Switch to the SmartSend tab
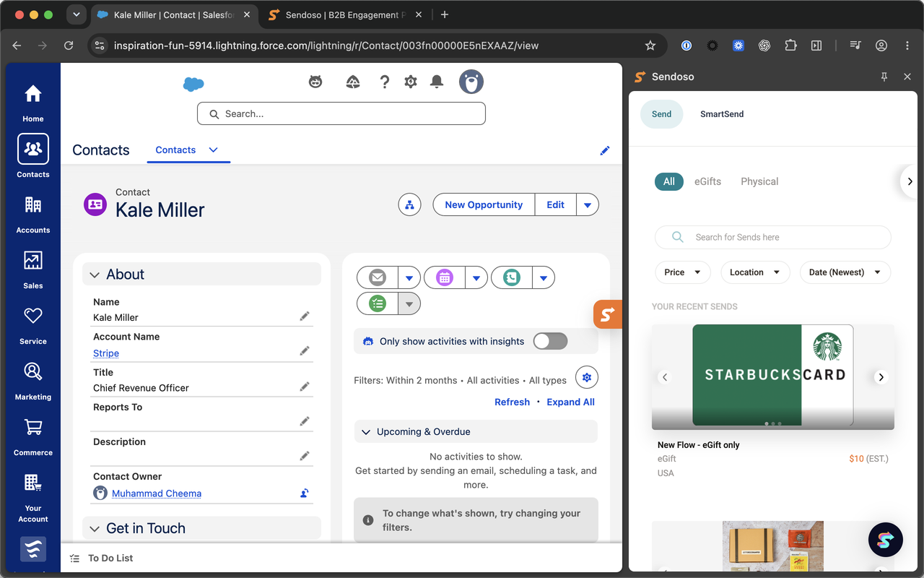 (722, 114)
